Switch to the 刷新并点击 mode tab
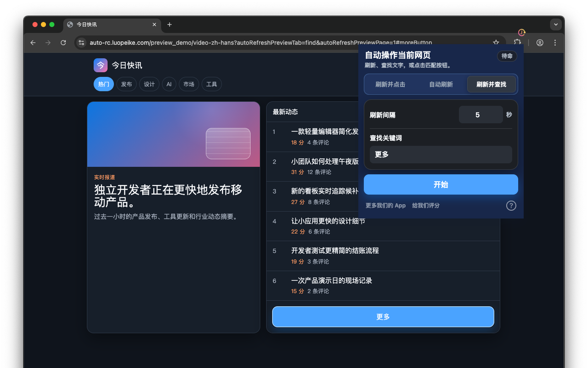 (x=390, y=85)
